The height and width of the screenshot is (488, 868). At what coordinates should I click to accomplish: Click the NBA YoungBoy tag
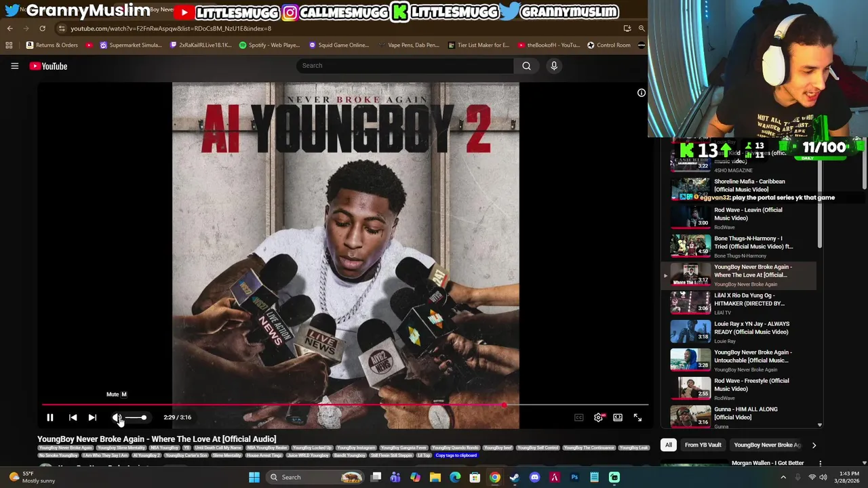click(165, 448)
